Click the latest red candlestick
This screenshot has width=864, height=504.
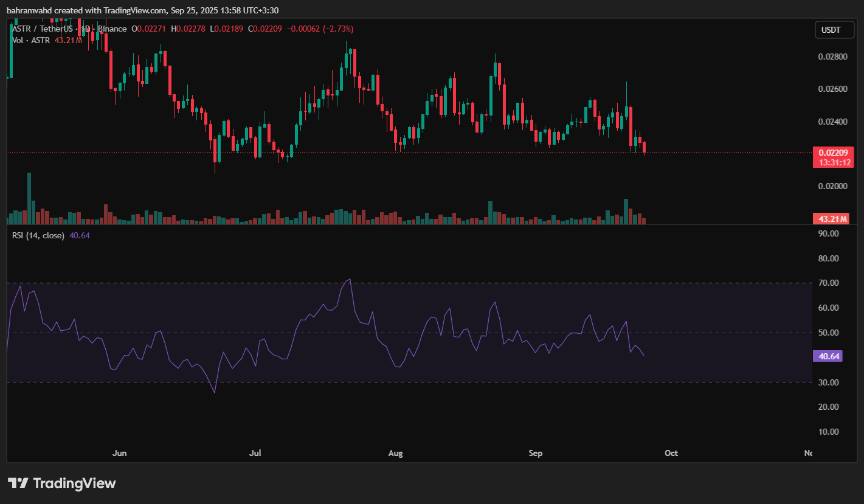coord(644,147)
